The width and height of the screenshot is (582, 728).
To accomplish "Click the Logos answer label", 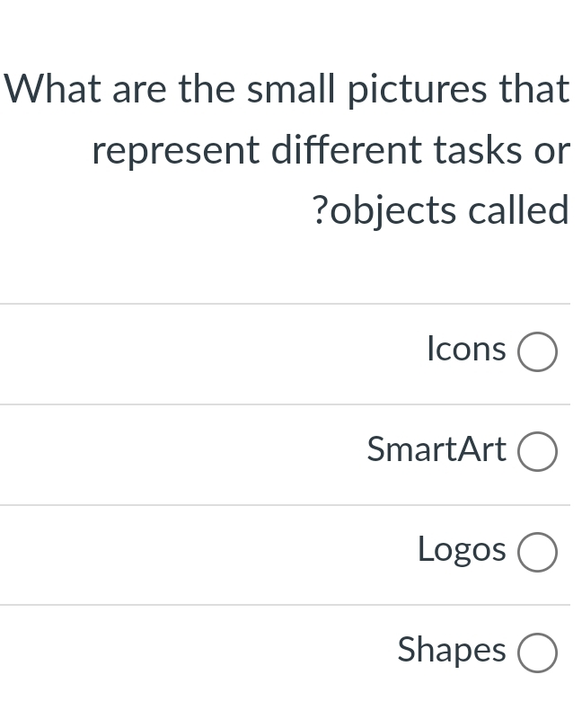I will [x=461, y=549].
